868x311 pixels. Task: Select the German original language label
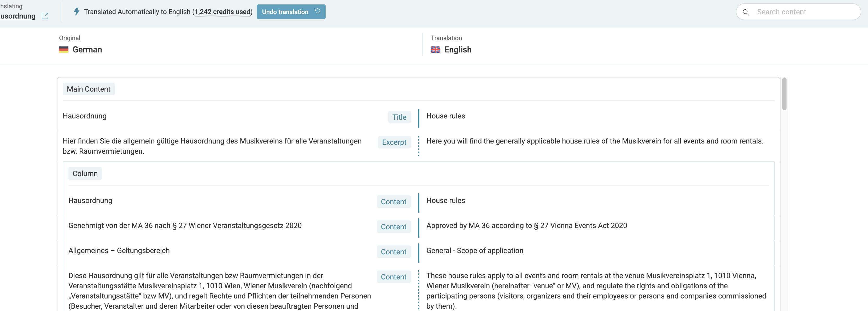[87, 50]
